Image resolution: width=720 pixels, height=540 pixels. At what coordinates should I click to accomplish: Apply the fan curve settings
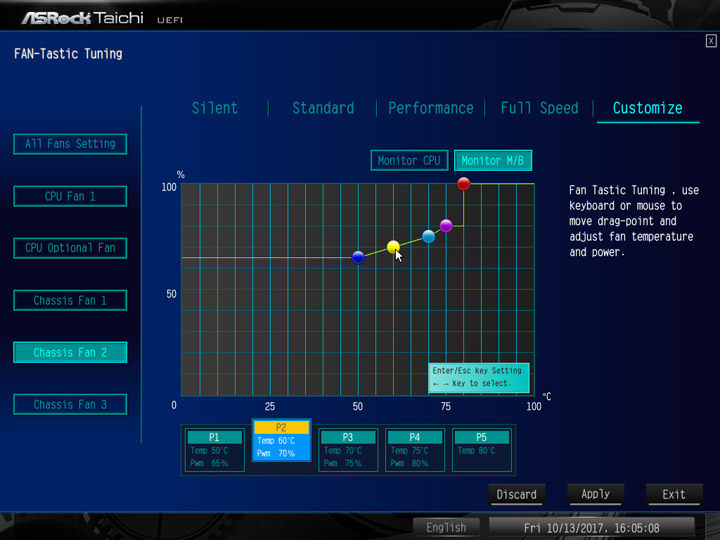(x=596, y=495)
